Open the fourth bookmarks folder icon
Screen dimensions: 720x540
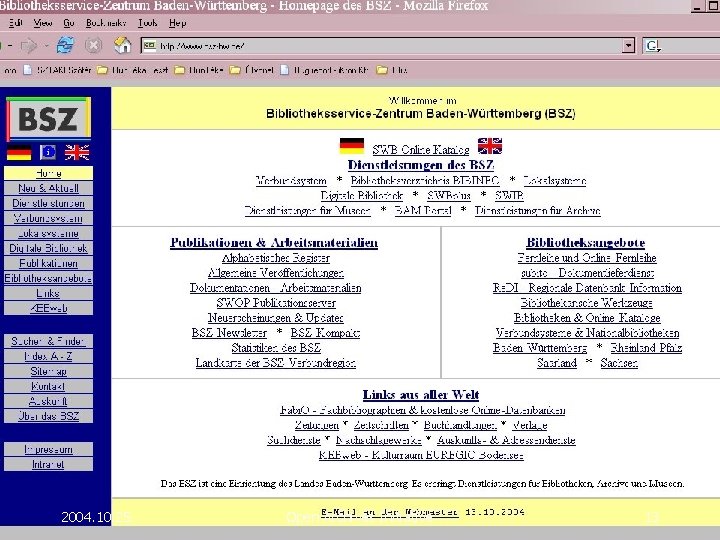point(235,70)
